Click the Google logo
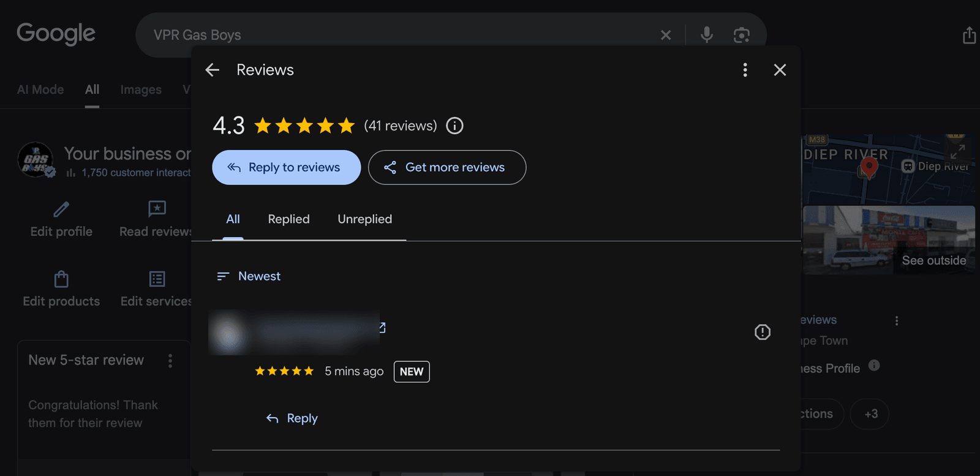This screenshot has height=476, width=980. pyautogui.click(x=56, y=34)
